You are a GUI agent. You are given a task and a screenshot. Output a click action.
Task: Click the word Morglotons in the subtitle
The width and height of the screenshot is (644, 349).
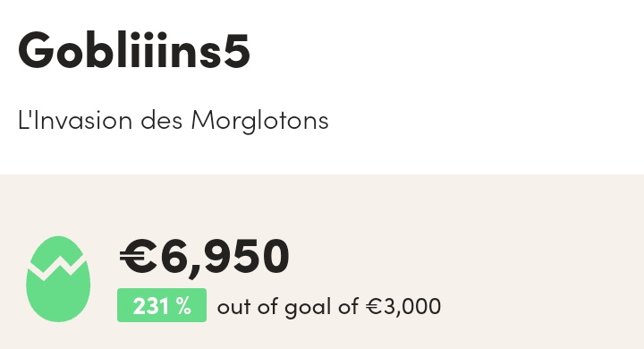259,122
